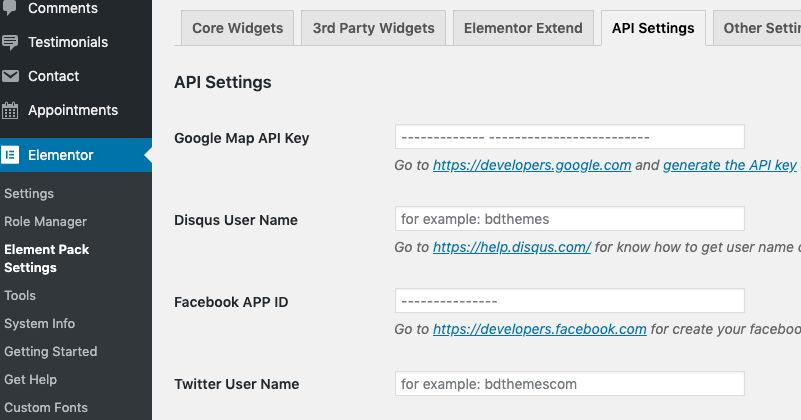Open the 3rd Party Widgets tab
801x420 pixels.
(373, 28)
